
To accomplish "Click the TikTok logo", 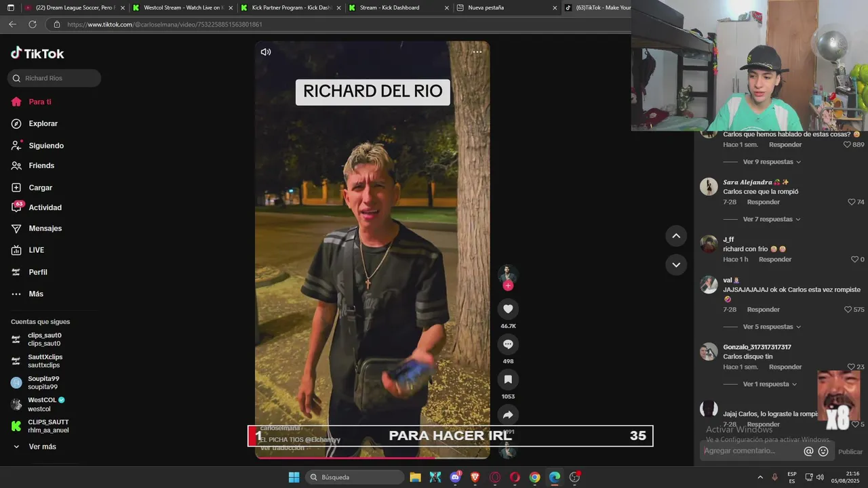I will click(37, 54).
